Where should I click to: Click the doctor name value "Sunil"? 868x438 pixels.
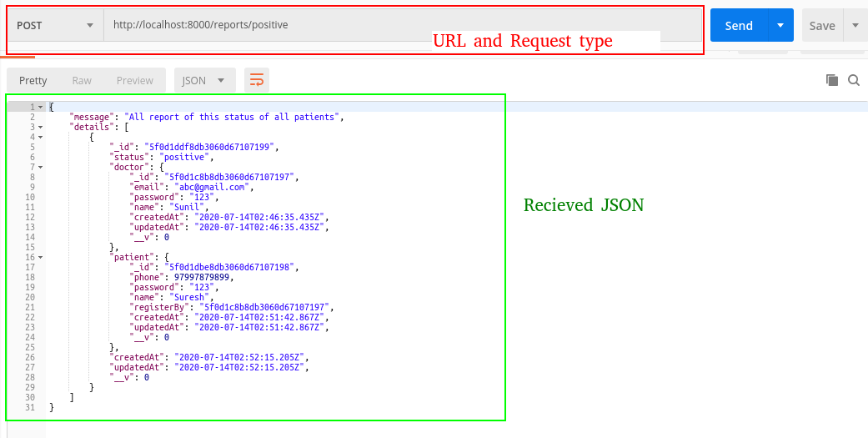185,207
